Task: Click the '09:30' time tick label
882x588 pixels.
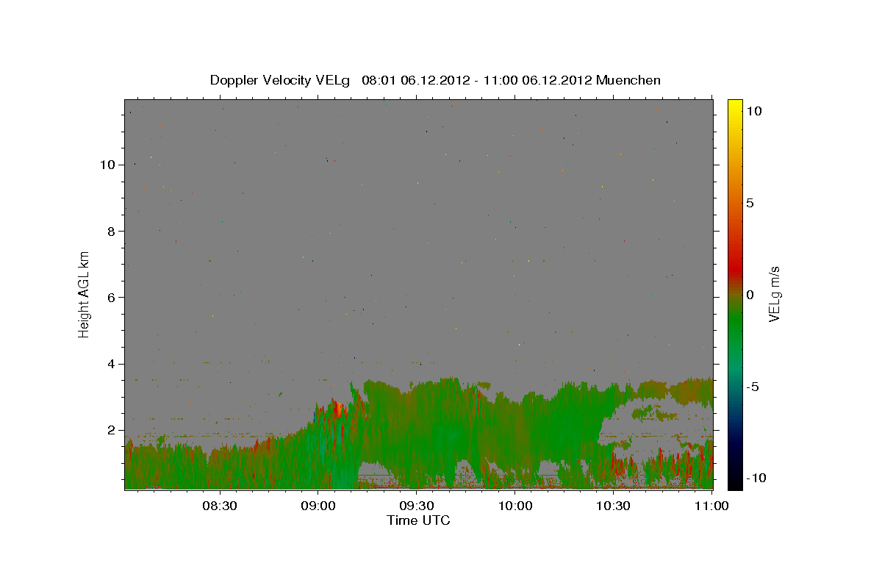Action: 417,506
